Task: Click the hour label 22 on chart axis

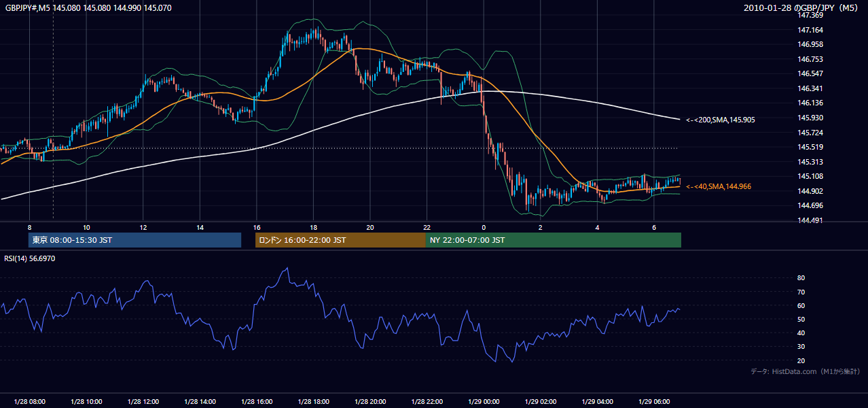Action: [427, 227]
